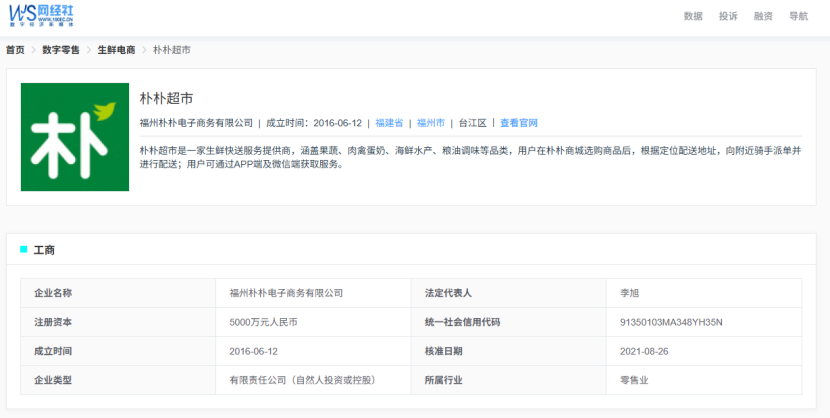The width and height of the screenshot is (830, 418).
Task: Click the 网经社 site logo
Action: [x=41, y=16]
